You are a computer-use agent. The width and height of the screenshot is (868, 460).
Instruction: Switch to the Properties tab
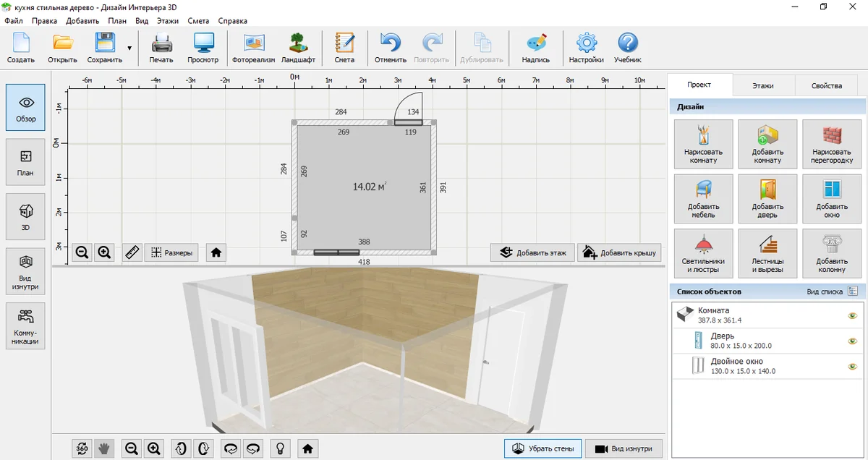(x=826, y=85)
